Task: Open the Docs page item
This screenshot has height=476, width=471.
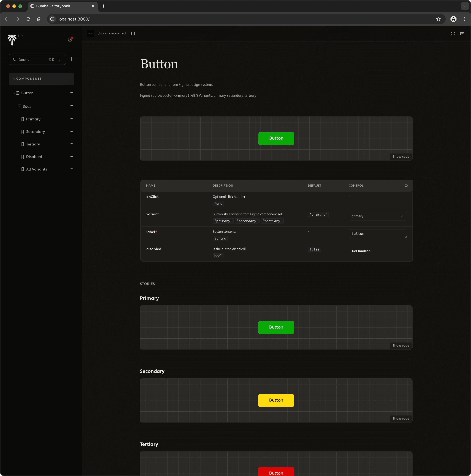Action: click(x=27, y=106)
